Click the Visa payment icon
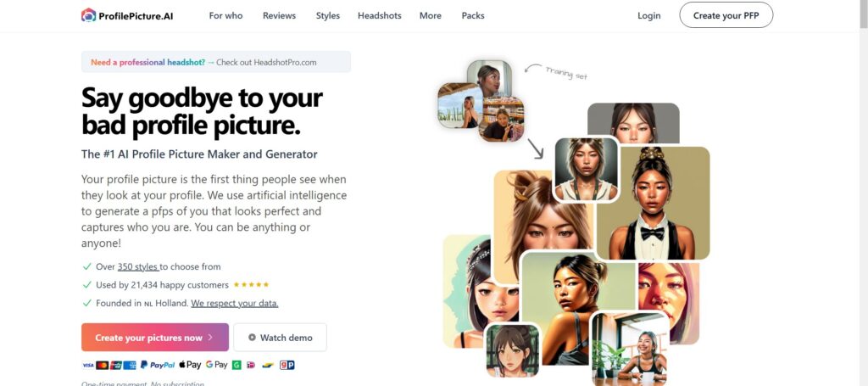This screenshot has width=868, height=386. 88,365
